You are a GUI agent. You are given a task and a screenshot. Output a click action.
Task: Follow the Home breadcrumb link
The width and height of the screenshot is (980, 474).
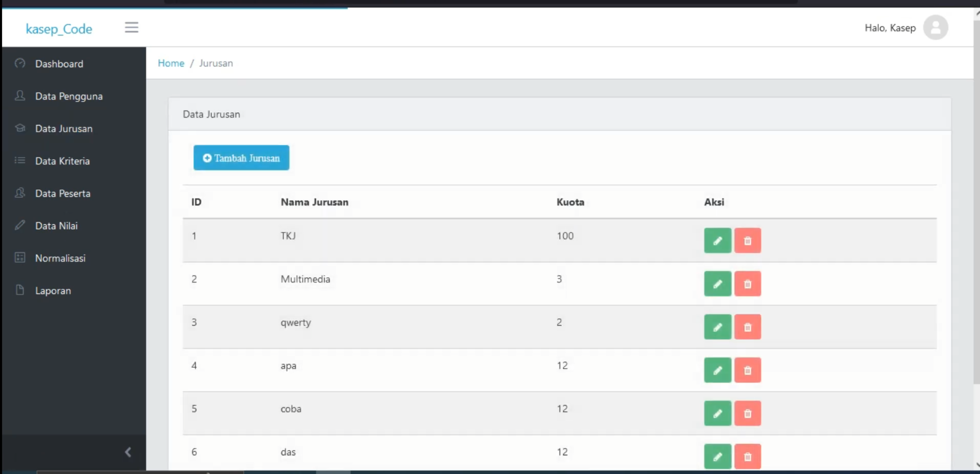(171, 63)
